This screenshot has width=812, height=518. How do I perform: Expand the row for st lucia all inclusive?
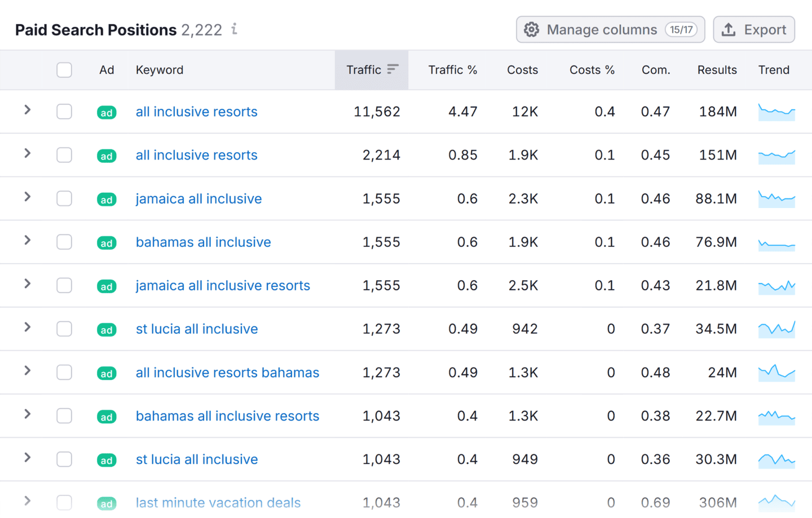click(27, 329)
